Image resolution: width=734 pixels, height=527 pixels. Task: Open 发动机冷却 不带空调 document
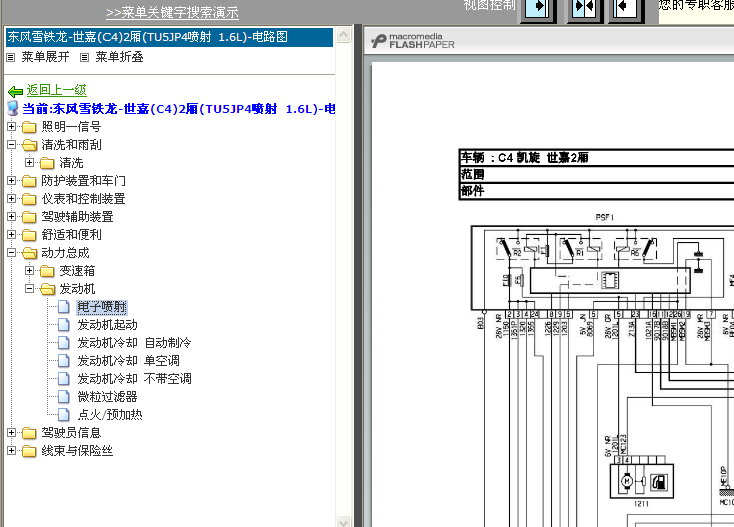(x=134, y=379)
